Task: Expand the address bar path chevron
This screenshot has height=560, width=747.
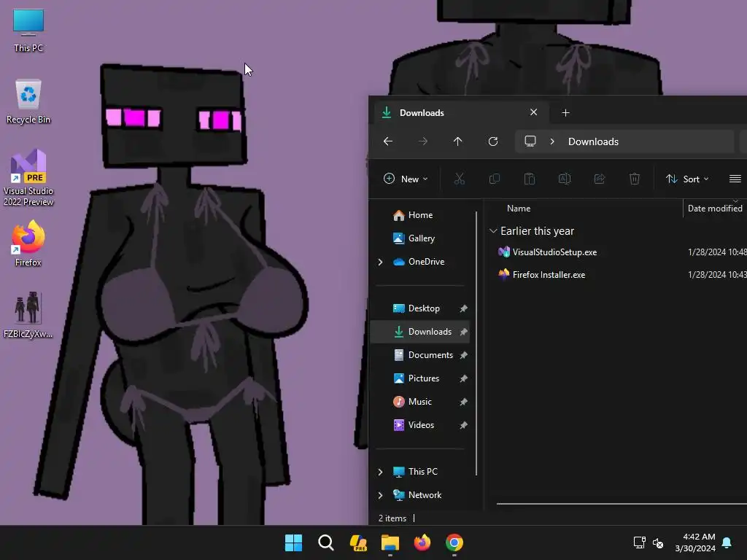Action: click(x=552, y=141)
